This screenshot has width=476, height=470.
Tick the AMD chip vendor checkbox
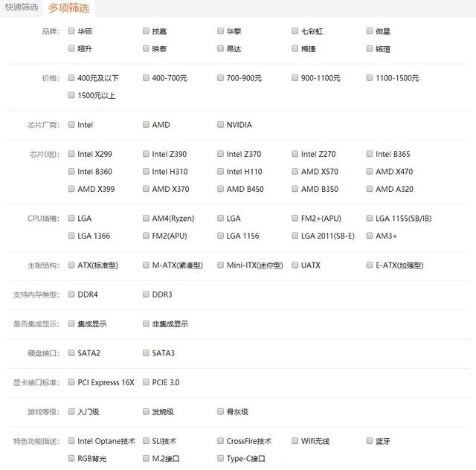[x=146, y=124]
